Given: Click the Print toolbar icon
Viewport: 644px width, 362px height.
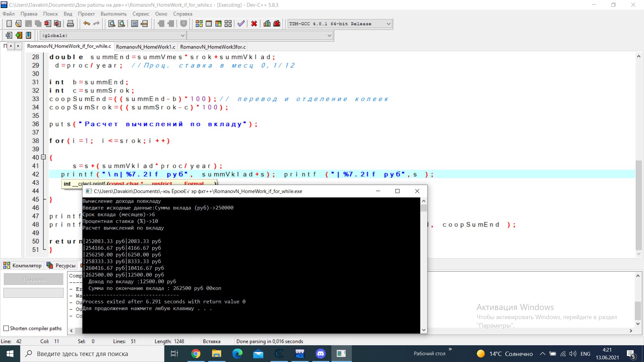Looking at the screenshot, I should click(x=70, y=24).
